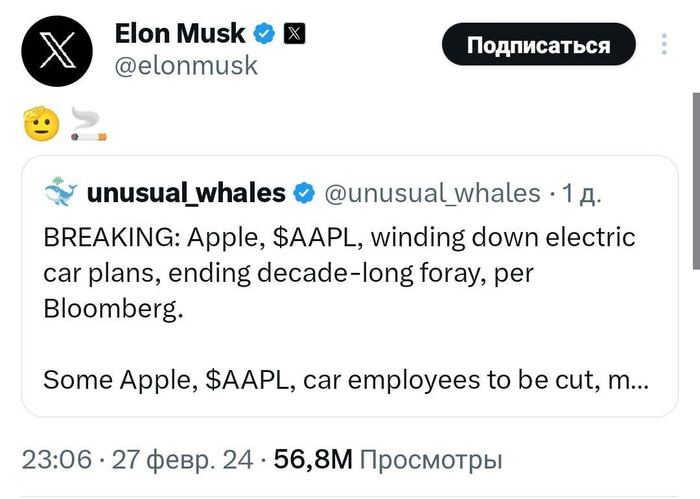The height and width of the screenshot is (499, 700).
Task: Open the unusual_whales display name
Action: [187, 192]
